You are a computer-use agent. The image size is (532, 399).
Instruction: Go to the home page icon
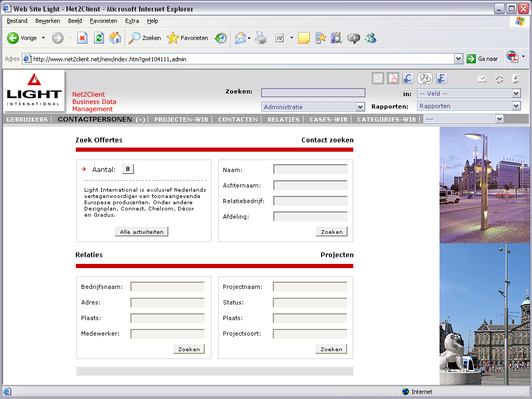115,38
